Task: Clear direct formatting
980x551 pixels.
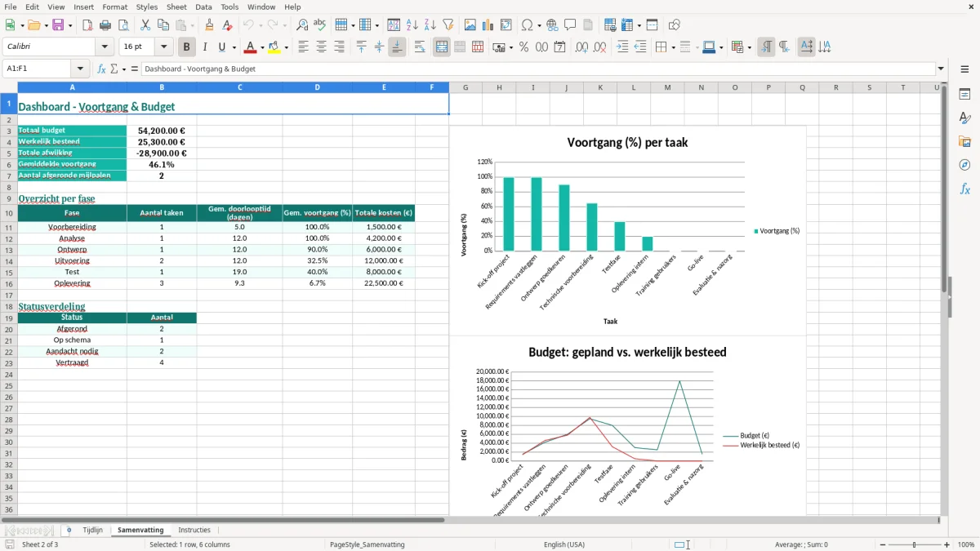Action: tap(228, 25)
